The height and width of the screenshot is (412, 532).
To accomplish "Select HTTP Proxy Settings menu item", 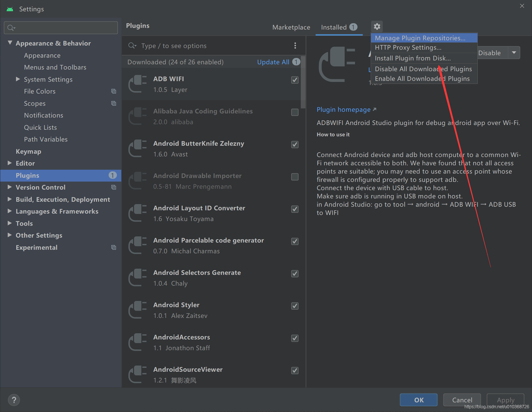I will (x=424, y=47).
